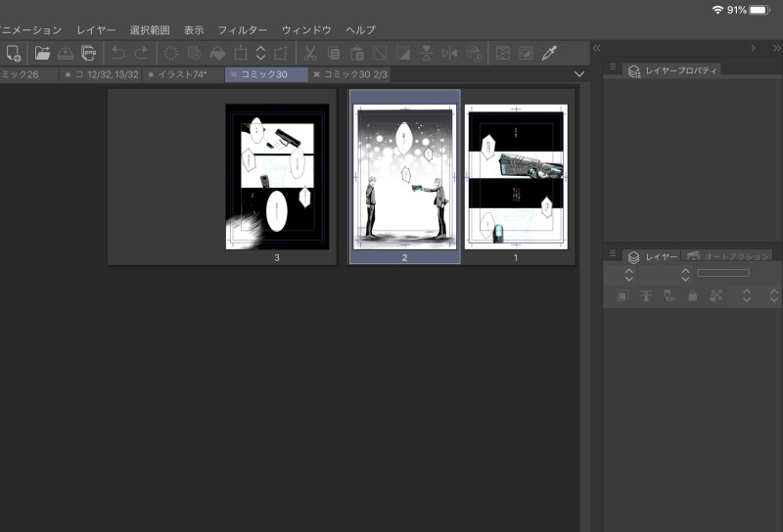Collapse the panel dock with double left arrows
This screenshot has height=532, width=783.
[596, 48]
